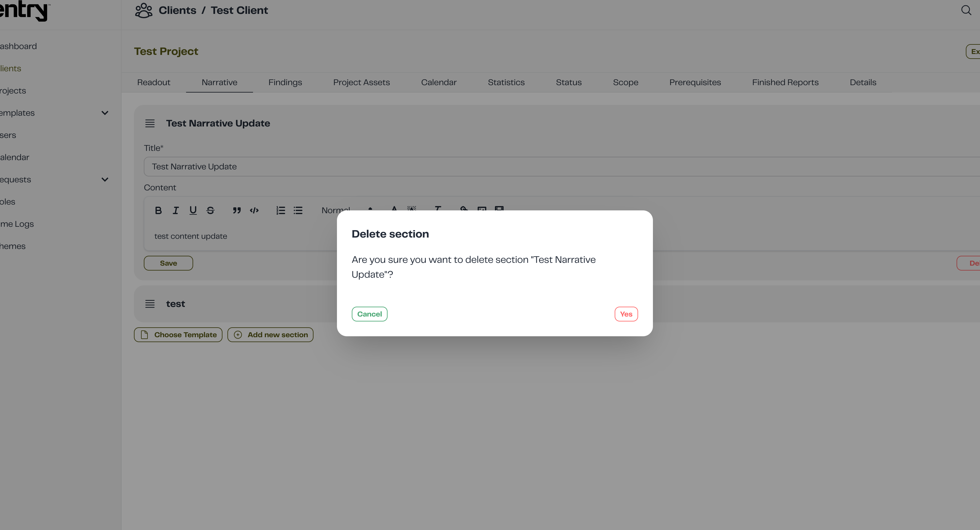Insert a code block in the editor
This screenshot has height=530, width=980.
(x=254, y=210)
